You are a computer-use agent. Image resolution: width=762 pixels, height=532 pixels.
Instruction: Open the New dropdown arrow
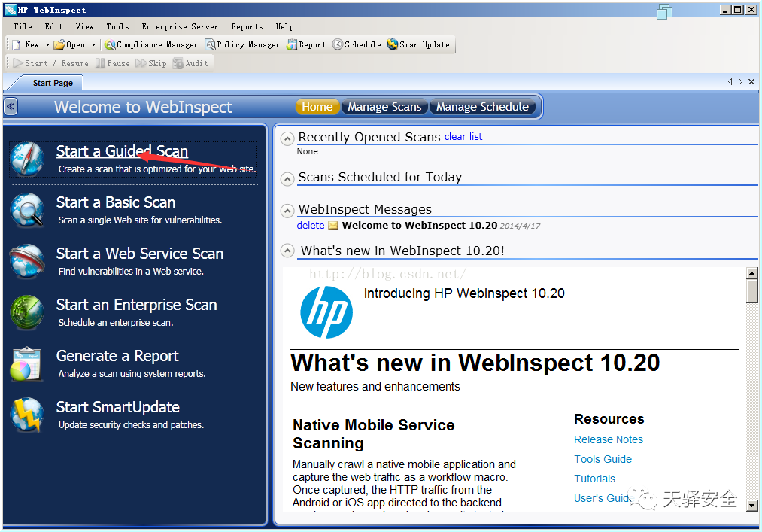tap(47, 44)
